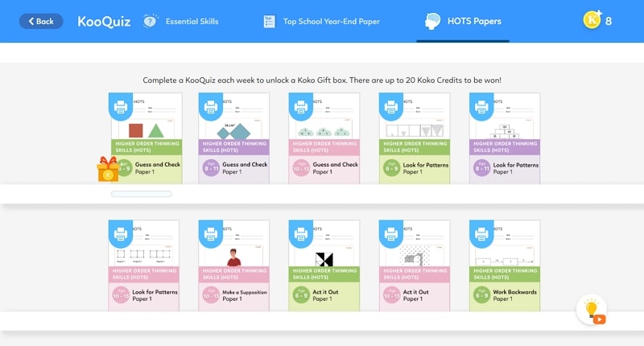Open the lightbulb video tutorial button
This screenshot has height=346, width=644.
pos(592,311)
